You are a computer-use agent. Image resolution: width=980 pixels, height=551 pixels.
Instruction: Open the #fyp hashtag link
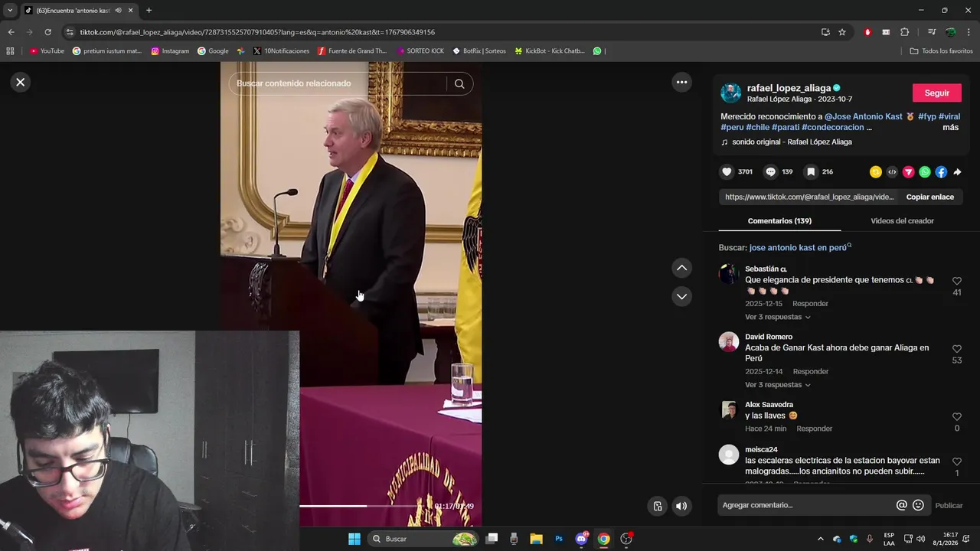pos(926,117)
